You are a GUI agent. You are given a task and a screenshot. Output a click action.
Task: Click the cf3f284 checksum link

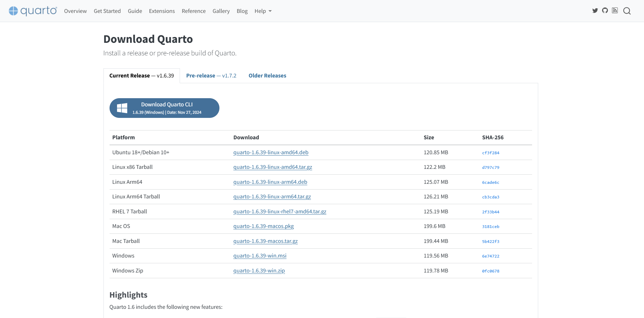[491, 153]
